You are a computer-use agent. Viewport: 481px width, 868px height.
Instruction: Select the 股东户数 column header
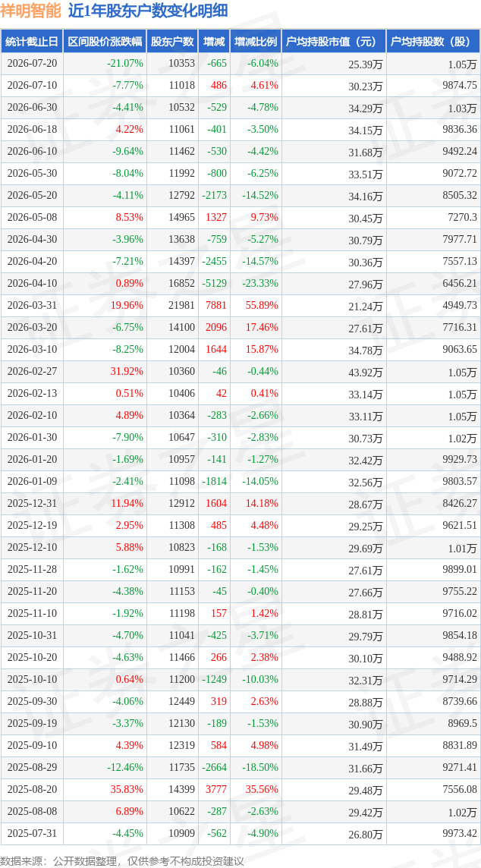point(172,42)
